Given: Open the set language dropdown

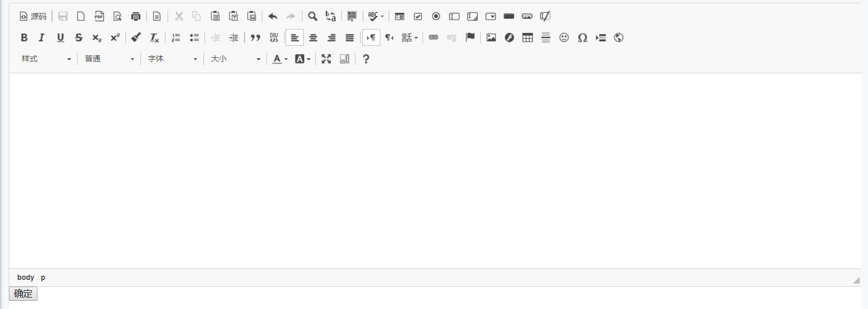Looking at the screenshot, I should (410, 38).
